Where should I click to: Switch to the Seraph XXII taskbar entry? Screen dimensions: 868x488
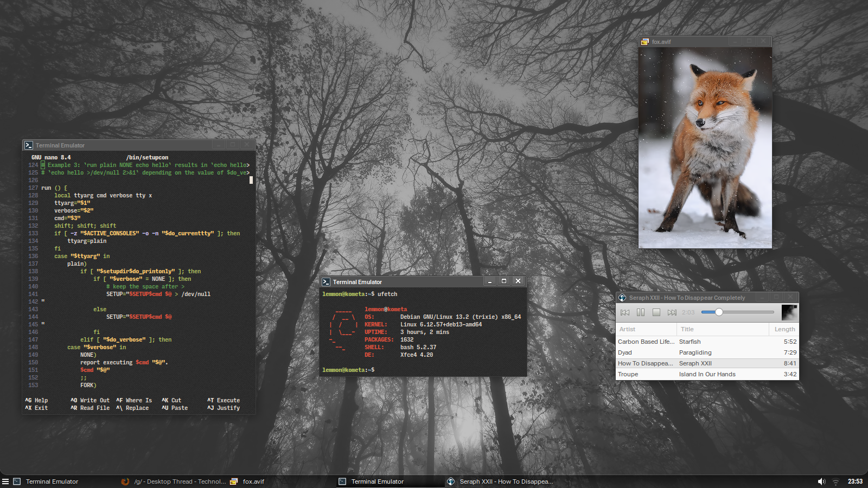(x=499, y=481)
